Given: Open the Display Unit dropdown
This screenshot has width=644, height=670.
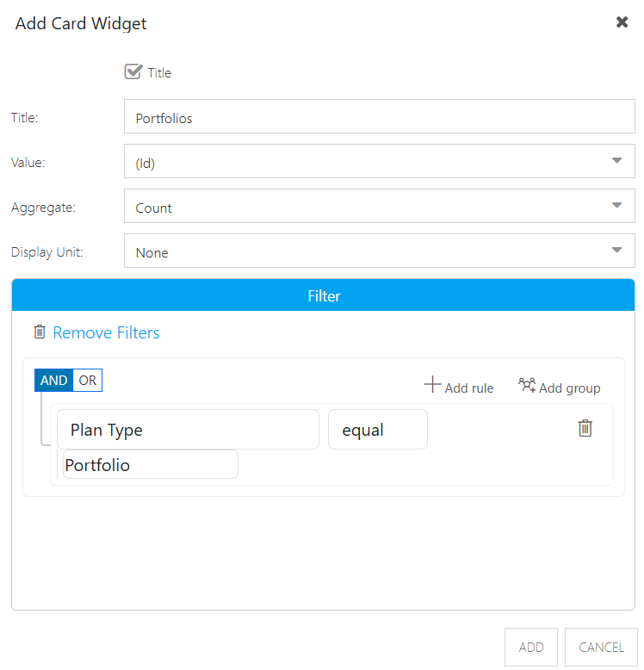Looking at the screenshot, I should (x=379, y=251).
